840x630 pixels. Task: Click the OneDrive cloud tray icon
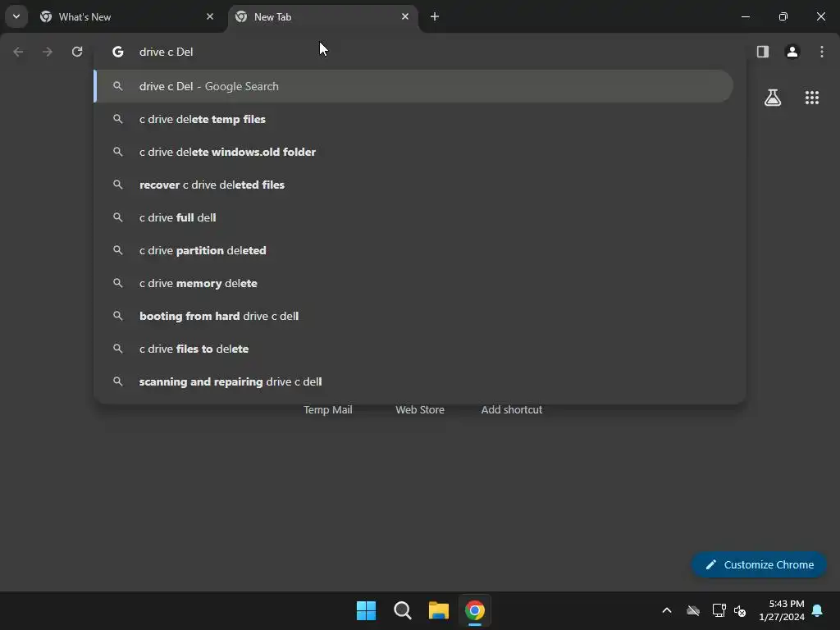pyautogui.click(x=693, y=610)
